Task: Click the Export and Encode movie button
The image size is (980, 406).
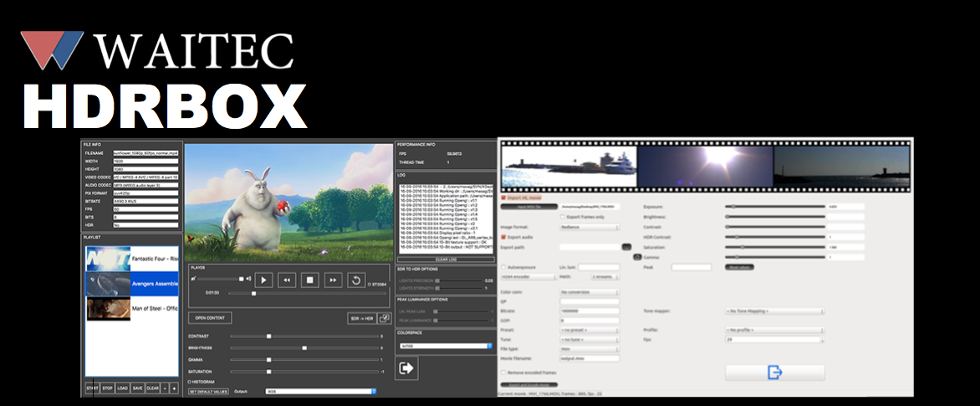Action: point(529,384)
